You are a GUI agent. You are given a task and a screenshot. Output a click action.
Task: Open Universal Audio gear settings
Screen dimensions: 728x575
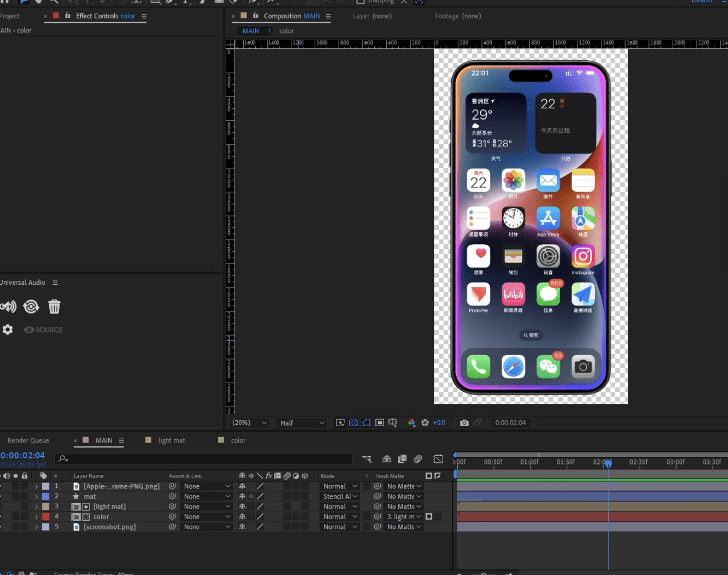click(8, 330)
